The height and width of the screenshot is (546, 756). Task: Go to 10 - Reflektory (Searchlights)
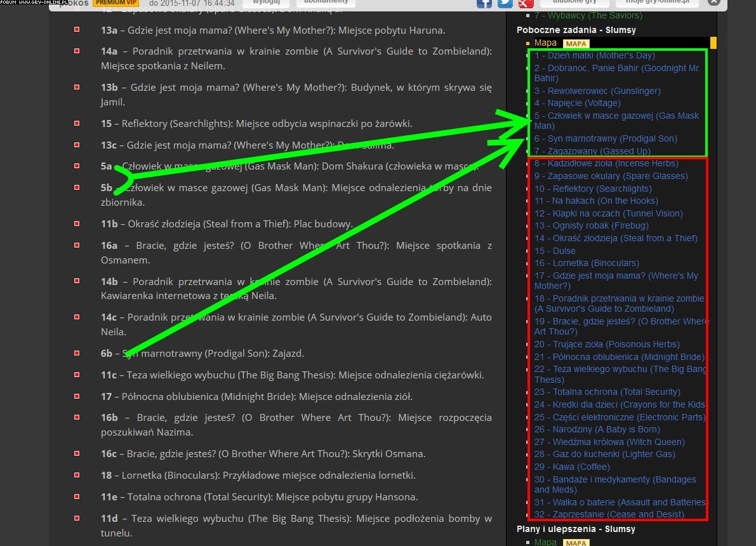click(592, 189)
